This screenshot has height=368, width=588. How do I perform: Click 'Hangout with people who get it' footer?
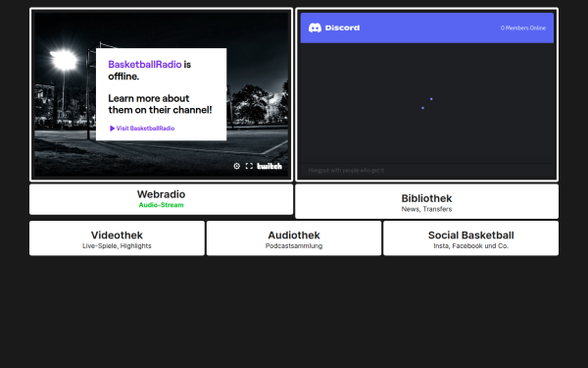click(x=346, y=171)
